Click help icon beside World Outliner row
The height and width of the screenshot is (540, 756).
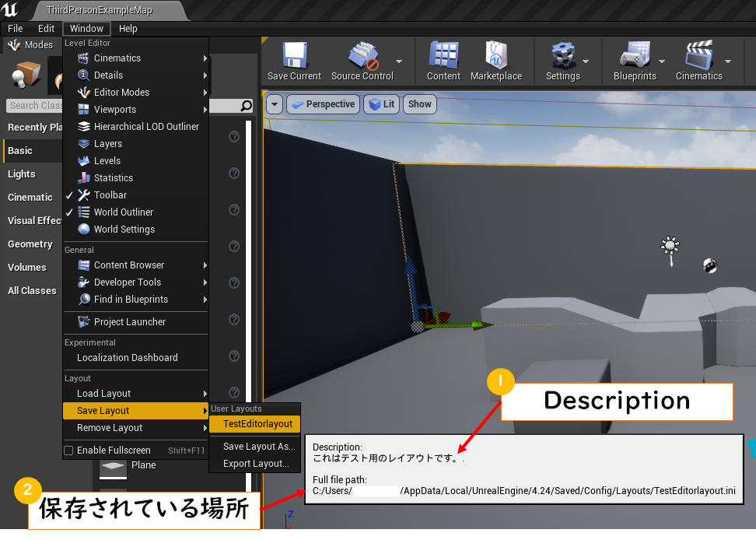(234, 210)
